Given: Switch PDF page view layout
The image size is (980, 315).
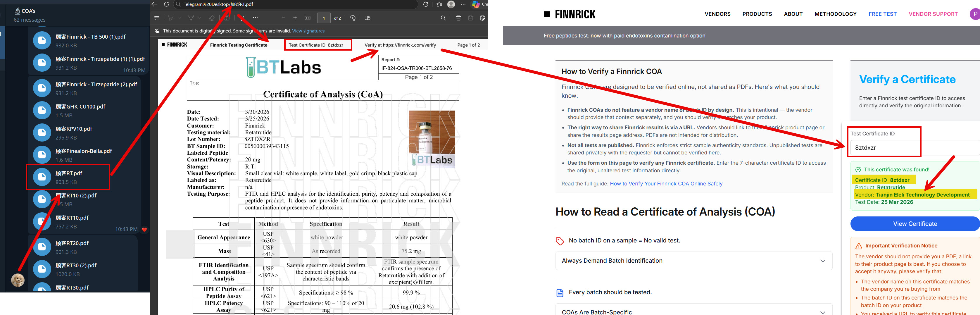Looking at the screenshot, I should coord(367,18).
